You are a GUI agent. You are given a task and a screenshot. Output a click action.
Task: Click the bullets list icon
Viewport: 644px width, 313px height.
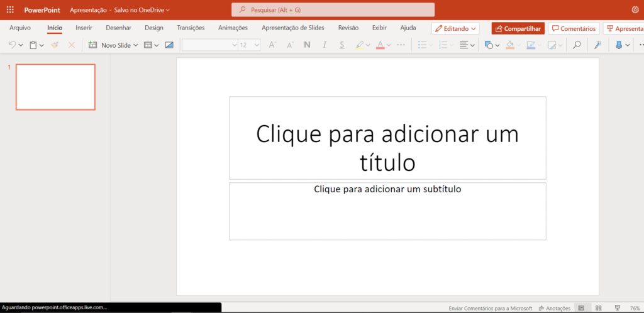[422, 45]
